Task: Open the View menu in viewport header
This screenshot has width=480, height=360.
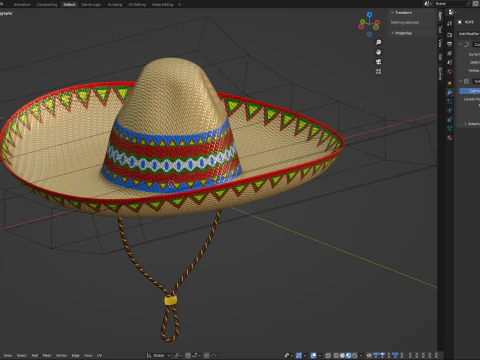Action: click(7, 355)
